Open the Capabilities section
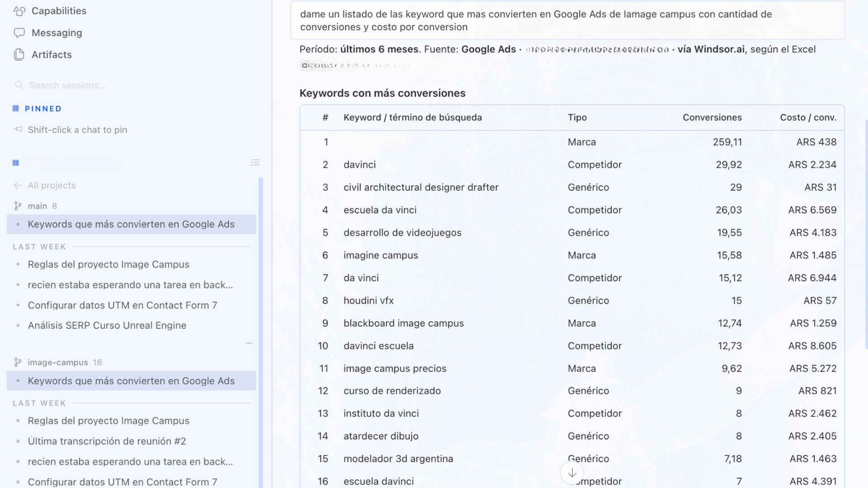Screen dimensions: 868x488 [59, 11]
